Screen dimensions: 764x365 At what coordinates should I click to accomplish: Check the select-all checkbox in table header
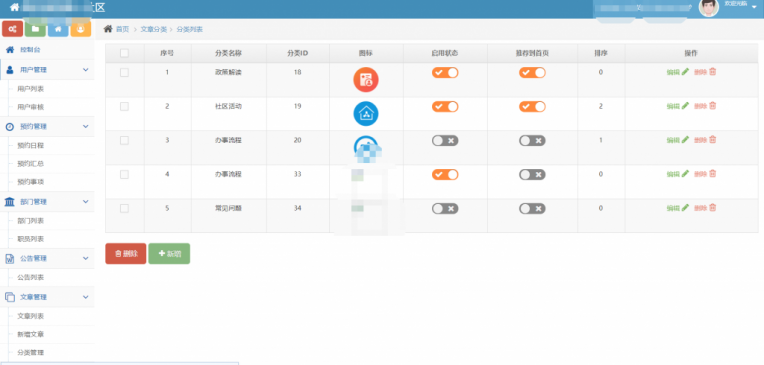pyautogui.click(x=124, y=53)
